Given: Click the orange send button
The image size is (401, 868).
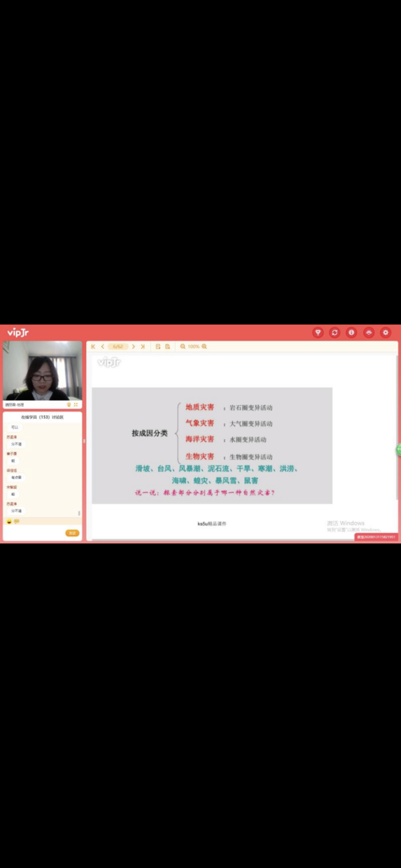Looking at the screenshot, I should [72, 533].
